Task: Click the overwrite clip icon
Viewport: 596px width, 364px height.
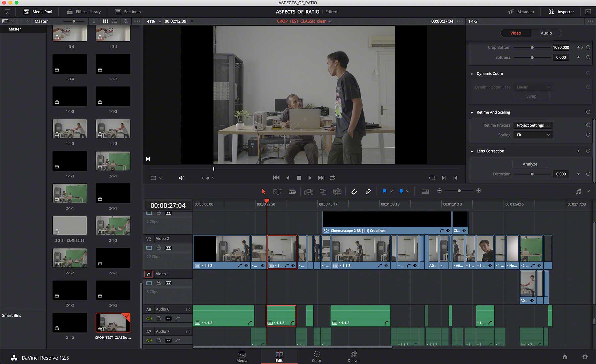Action: point(323,191)
